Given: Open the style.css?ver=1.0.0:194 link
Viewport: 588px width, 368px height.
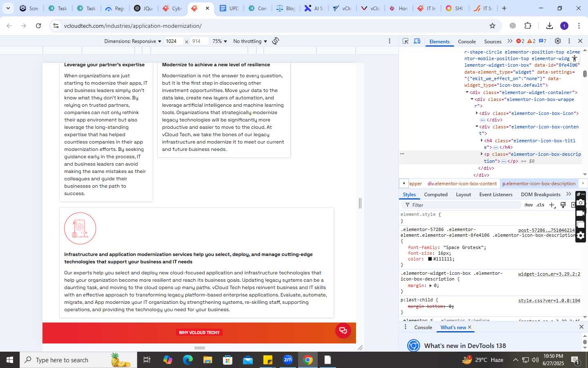Looking at the screenshot, I should tap(549, 301).
